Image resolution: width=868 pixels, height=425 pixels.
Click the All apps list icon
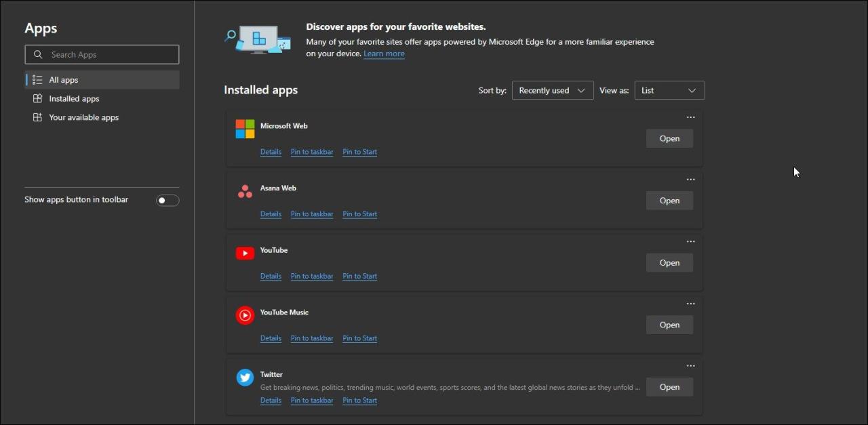point(37,80)
